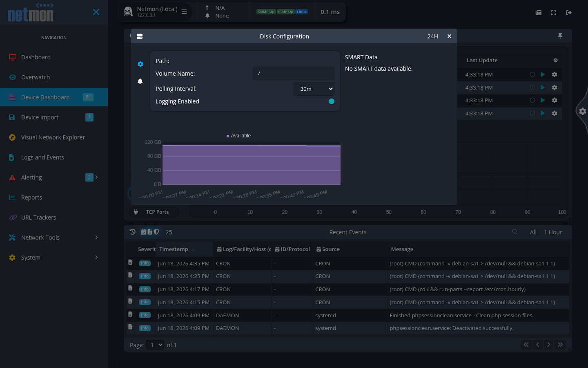Image resolution: width=588 pixels, height=368 pixels.
Task: Toggle the shield security filter icon
Action: pos(156,232)
